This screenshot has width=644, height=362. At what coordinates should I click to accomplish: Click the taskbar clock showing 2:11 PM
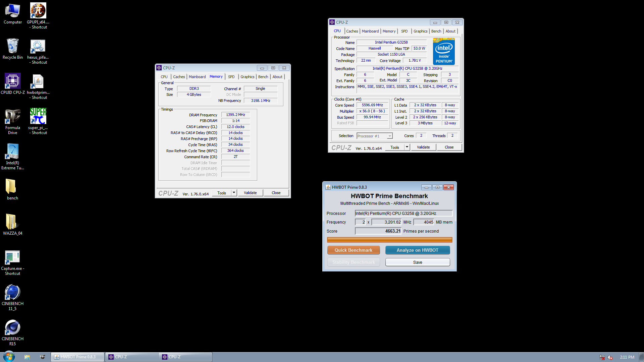coord(627,357)
